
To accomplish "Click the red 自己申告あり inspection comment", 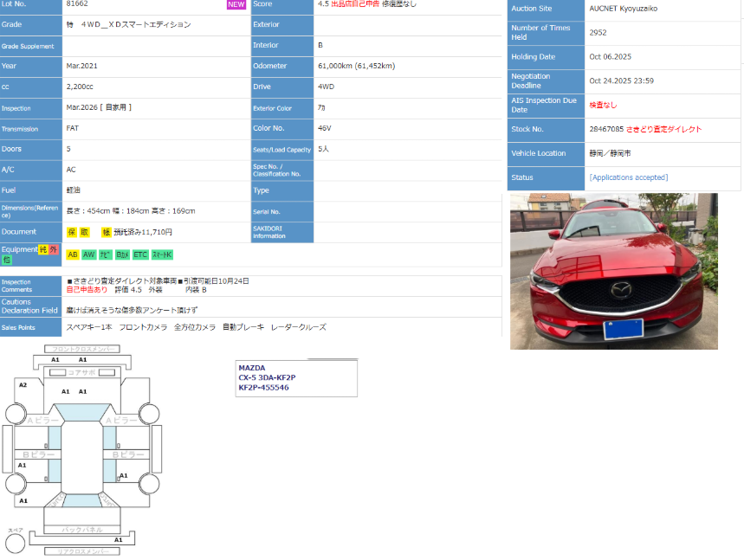I will (87, 290).
